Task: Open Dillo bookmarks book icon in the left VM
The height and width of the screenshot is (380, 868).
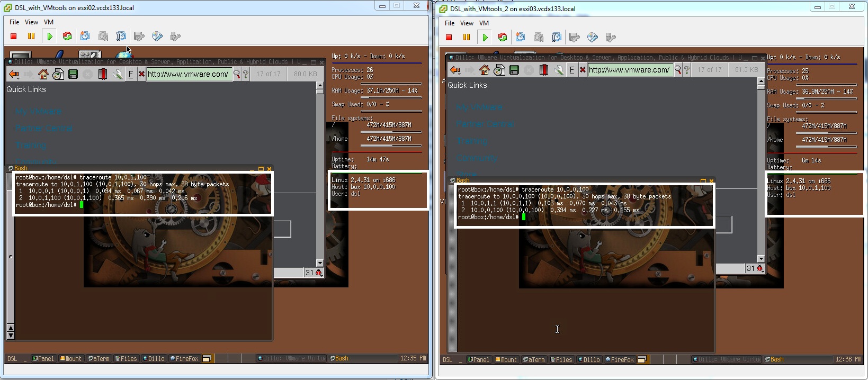Action: click(x=103, y=75)
